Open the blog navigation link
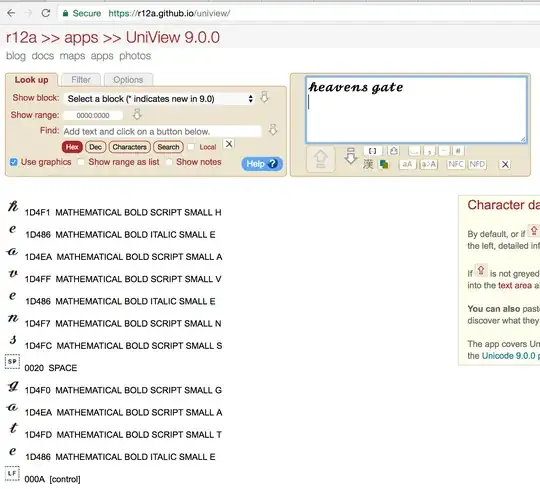 [16, 56]
